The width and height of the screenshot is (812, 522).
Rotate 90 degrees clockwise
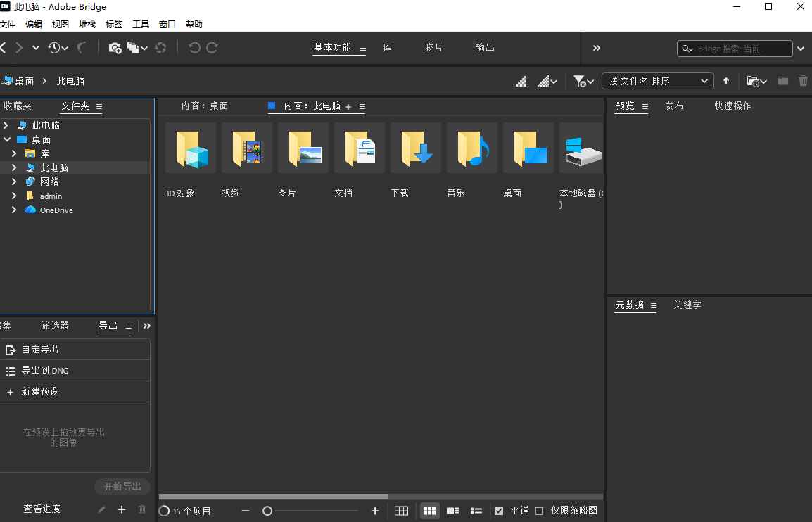click(x=212, y=48)
